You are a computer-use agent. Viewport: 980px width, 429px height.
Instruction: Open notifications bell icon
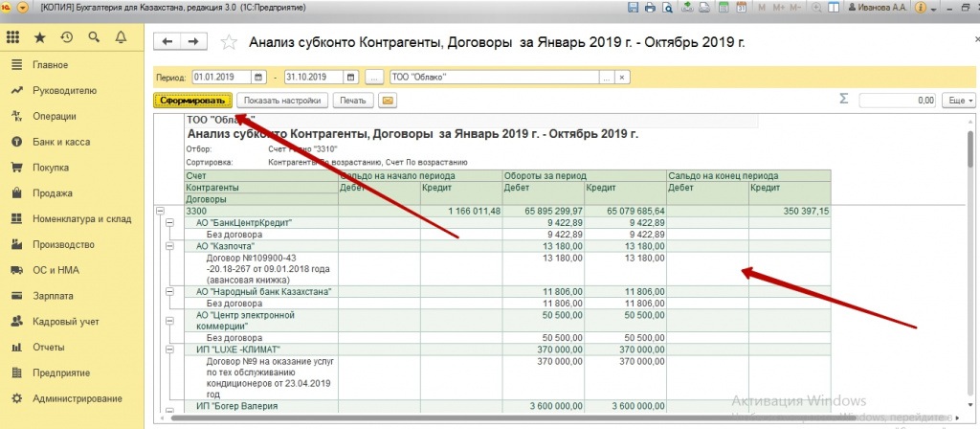point(121,37)
